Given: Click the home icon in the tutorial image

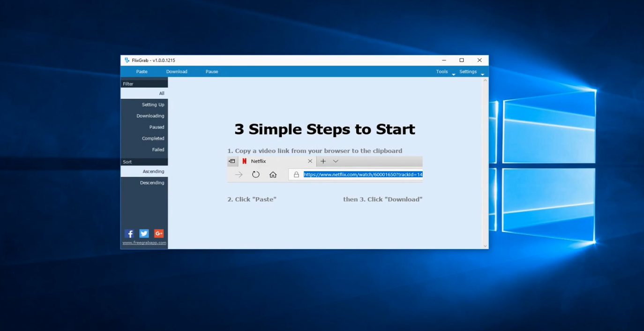Looking at the screenshot, I should pyautogui.click(x=273, y=175).
